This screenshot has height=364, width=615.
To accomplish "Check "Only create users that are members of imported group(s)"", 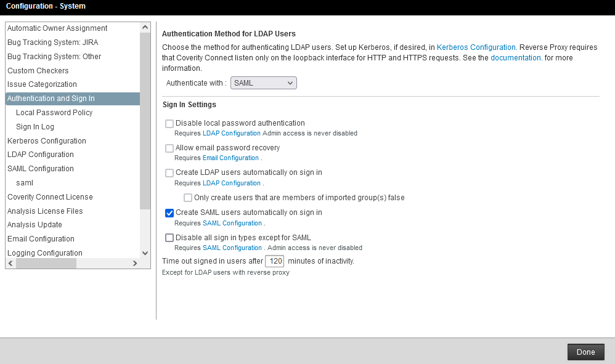I will coord(188,197).
